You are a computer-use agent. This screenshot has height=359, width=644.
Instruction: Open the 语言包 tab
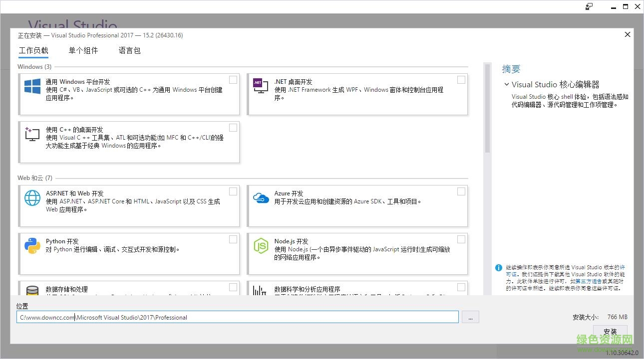[129, 50]
